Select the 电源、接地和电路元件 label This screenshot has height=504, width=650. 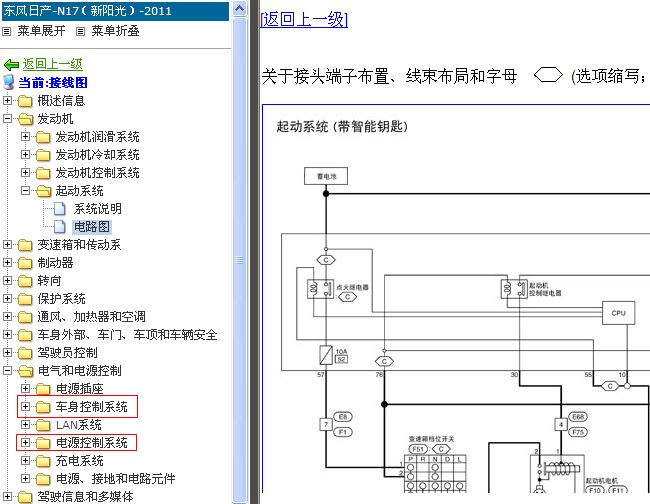pyautogui.click(x=115, y=479)
